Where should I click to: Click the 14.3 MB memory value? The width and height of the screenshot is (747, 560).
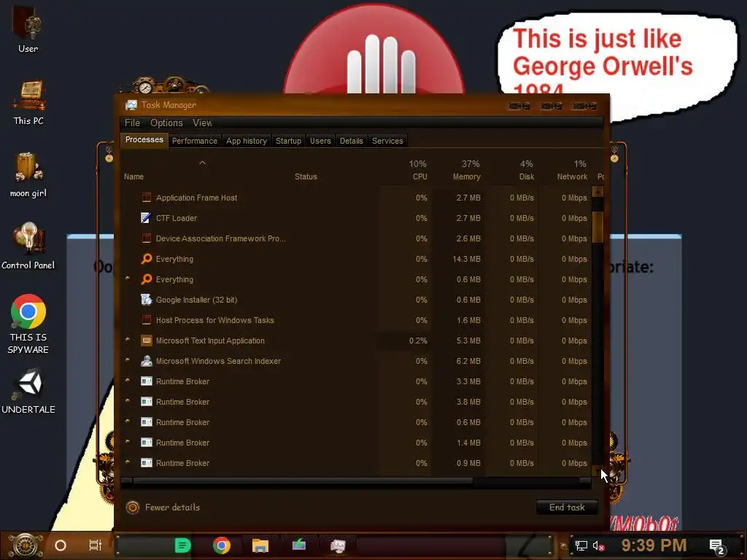pyautogui.click(x=466, y=259)
